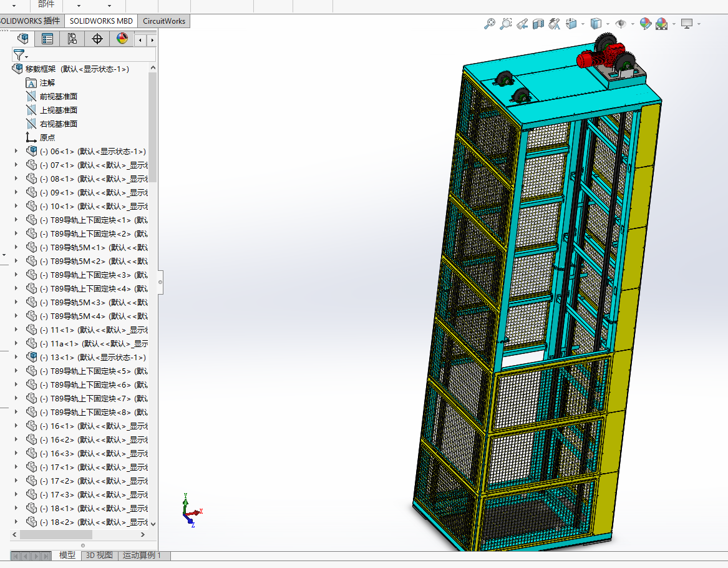Click the Apply Scene icon
728x568 pixels.
662,24
